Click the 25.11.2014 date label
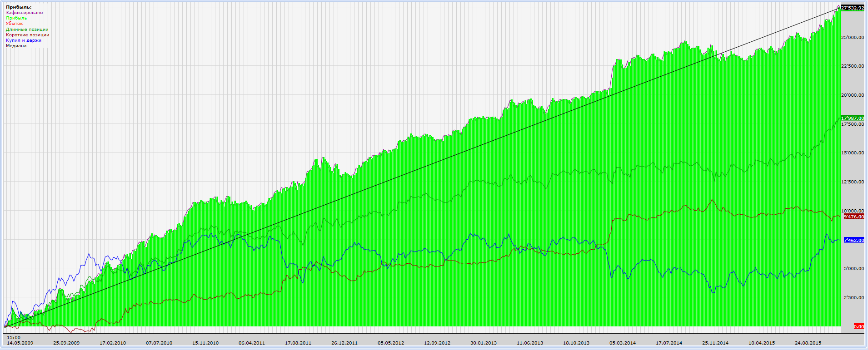 pos(715,343)
